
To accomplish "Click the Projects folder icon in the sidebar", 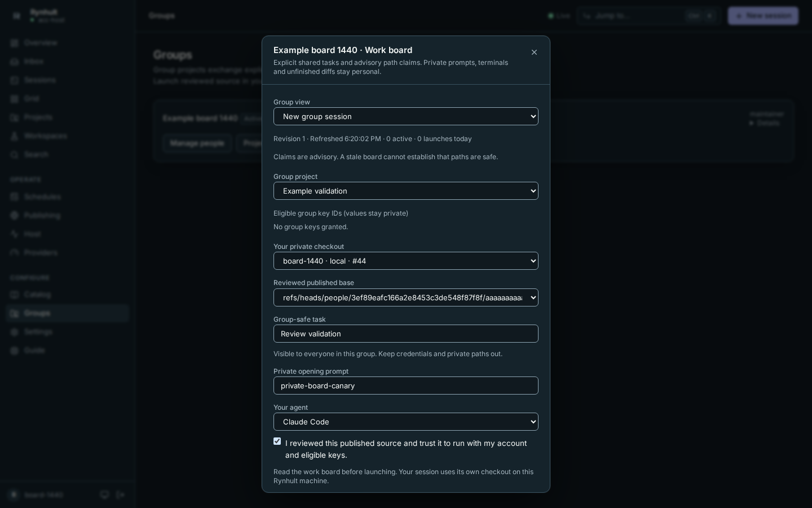I will [15, 117].
